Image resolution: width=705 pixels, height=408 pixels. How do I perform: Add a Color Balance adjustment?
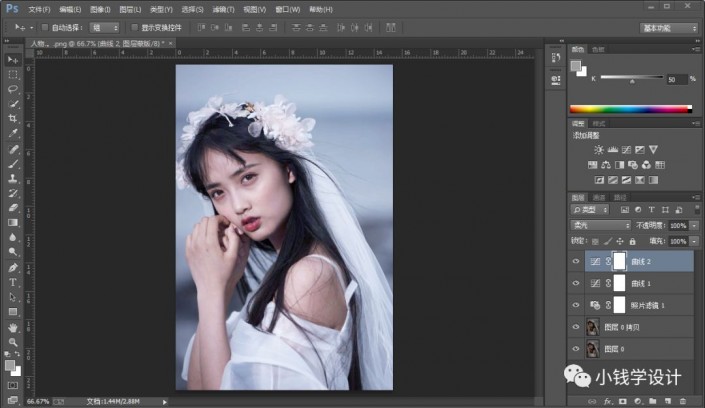point(606,165)
